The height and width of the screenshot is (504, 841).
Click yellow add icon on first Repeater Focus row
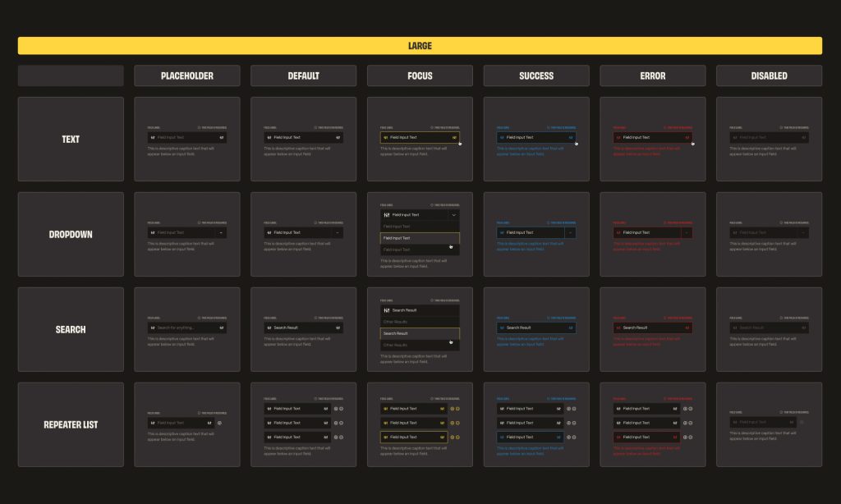tap(453, 409)
